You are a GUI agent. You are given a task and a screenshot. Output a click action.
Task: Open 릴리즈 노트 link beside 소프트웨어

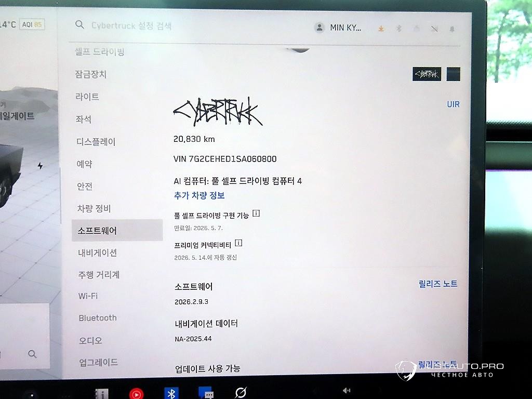(437, 284)
